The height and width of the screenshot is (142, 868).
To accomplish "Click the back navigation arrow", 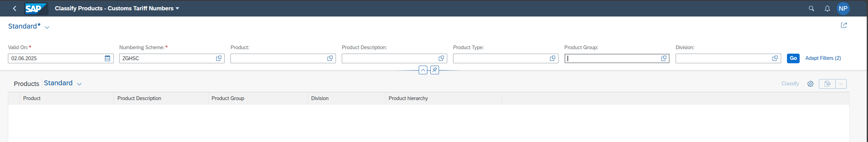I will click(x=14, y=8).
